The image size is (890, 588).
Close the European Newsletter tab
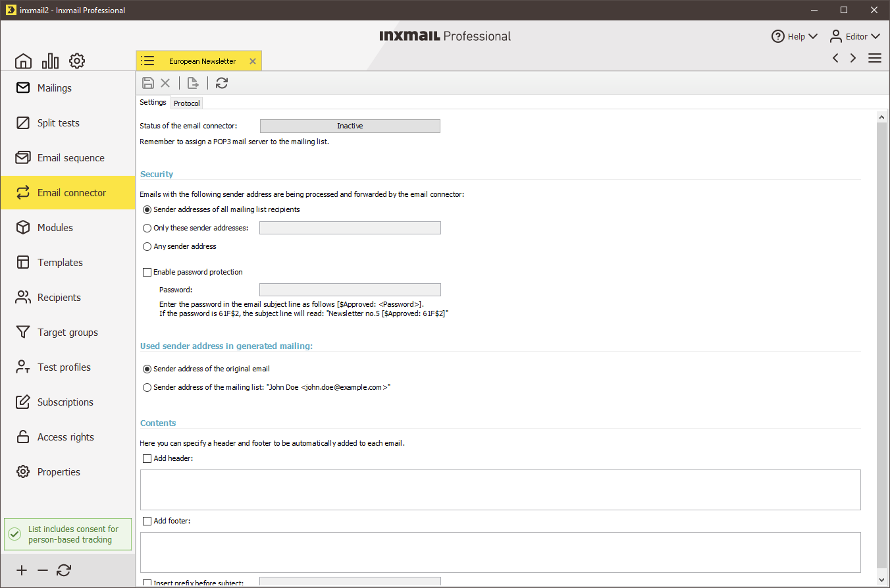pos(252,61)
